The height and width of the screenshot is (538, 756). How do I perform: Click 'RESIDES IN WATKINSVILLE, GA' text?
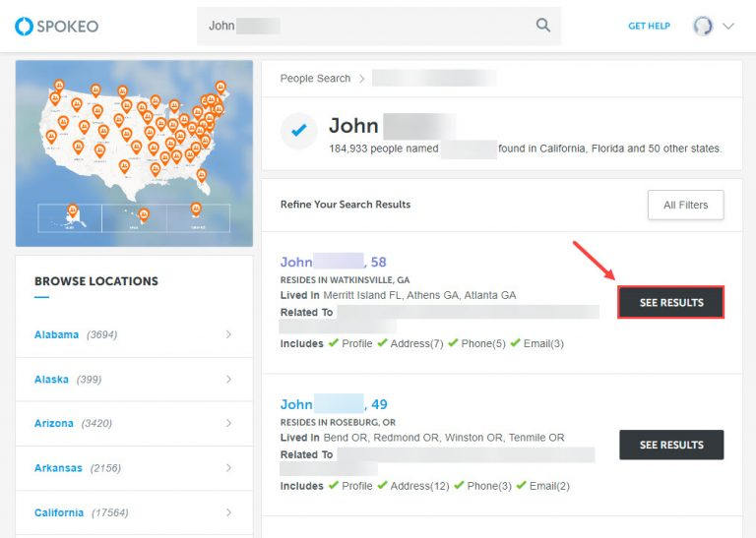[x=345, y=280]
